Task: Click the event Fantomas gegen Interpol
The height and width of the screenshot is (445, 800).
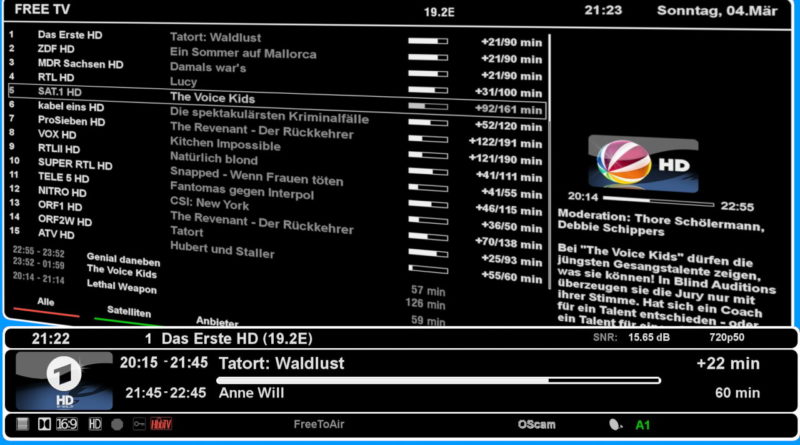Action: (x=242, y=191)
